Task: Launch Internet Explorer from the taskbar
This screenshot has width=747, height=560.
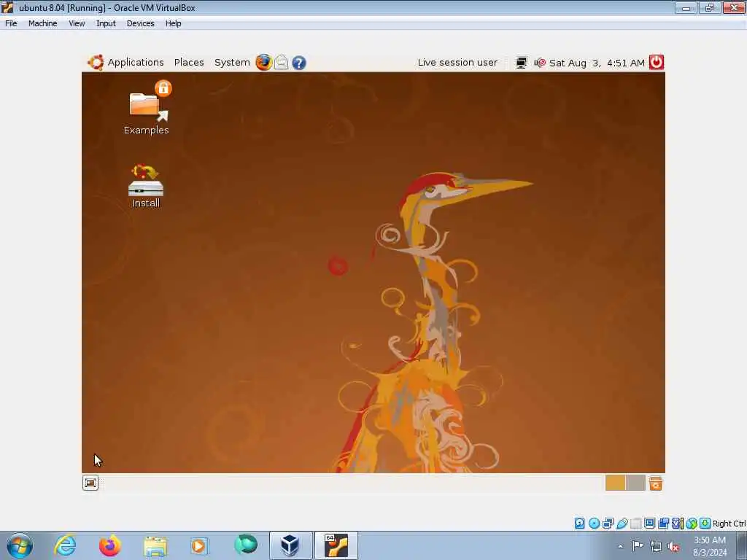Action: [65, 545]
